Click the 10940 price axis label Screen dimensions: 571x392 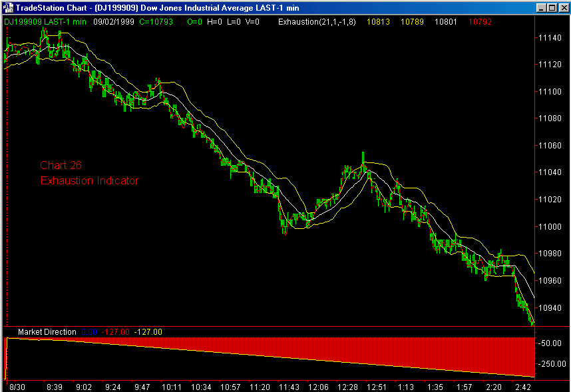(x=550, y=308)
